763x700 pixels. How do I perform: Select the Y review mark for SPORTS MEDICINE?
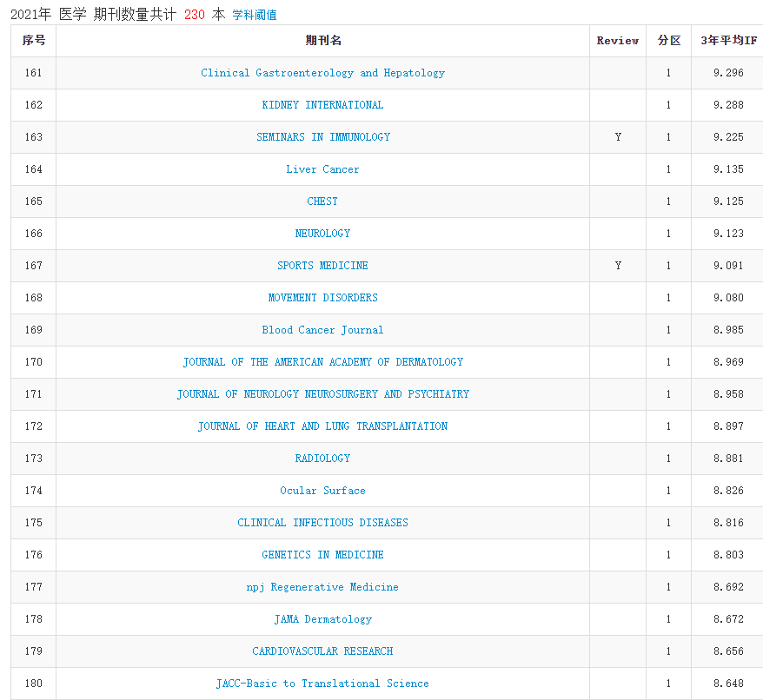(618, 266)
